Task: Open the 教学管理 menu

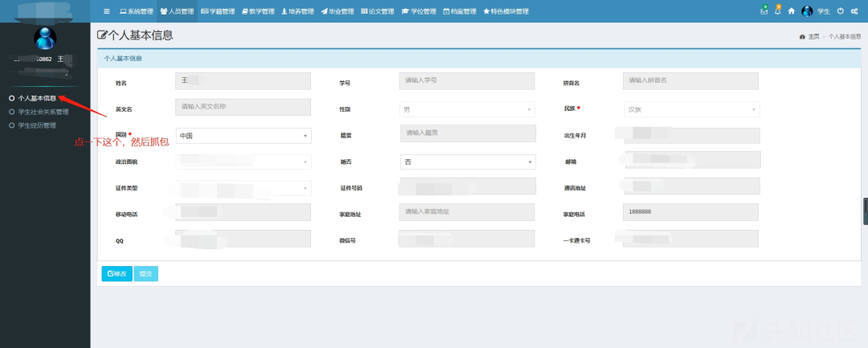Action: (259, 11)
